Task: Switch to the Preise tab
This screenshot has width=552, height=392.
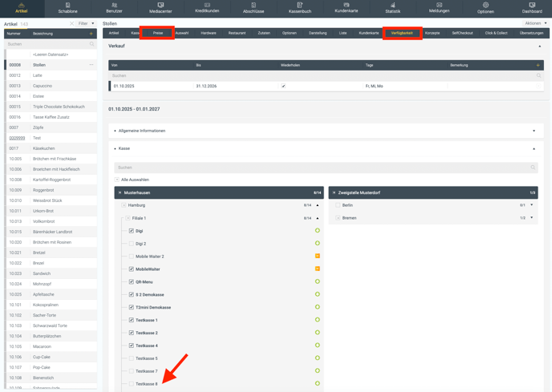Action: click(x=158, y=33)
